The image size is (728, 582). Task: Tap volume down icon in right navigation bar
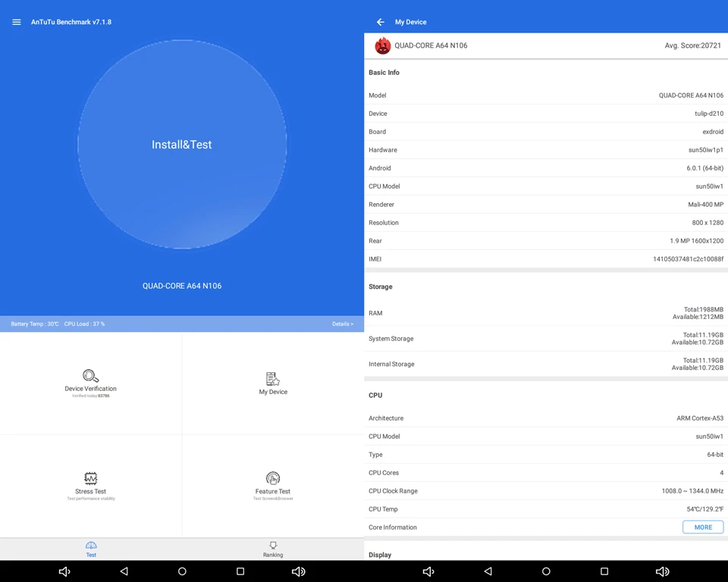tap(428, 571)
